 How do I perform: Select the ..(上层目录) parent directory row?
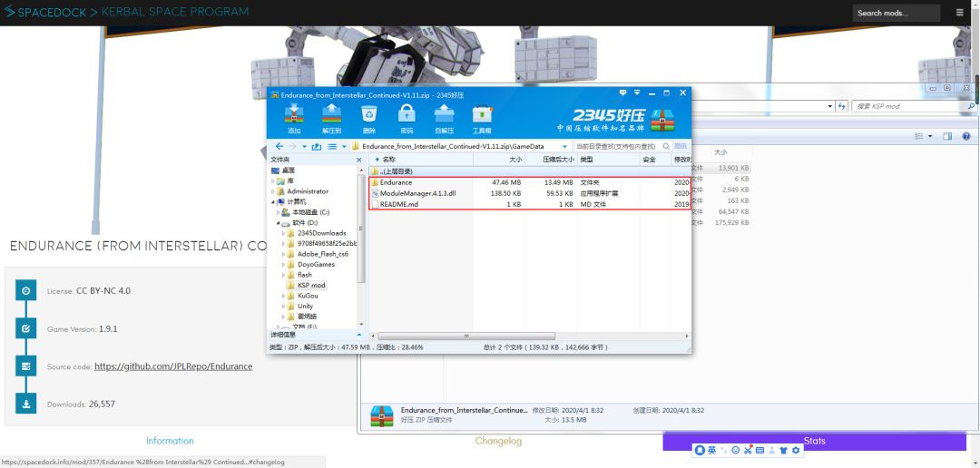click(530, 171)
